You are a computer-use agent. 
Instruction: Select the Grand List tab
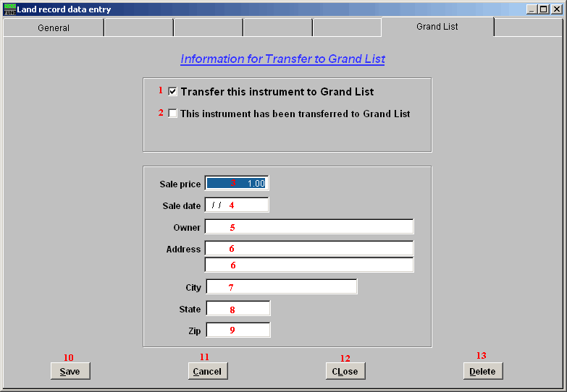click(437, 27)
